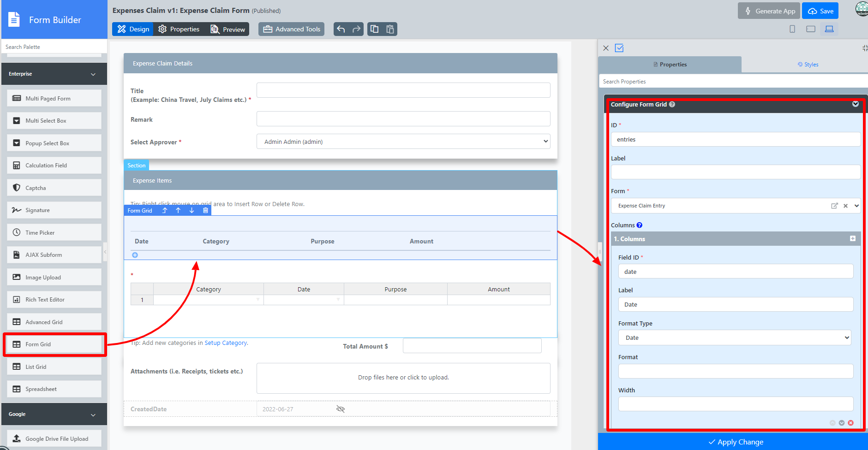Collapse the Configure Form Grid section
Viewport: 868px width, 450px height.
click(855, 104)
